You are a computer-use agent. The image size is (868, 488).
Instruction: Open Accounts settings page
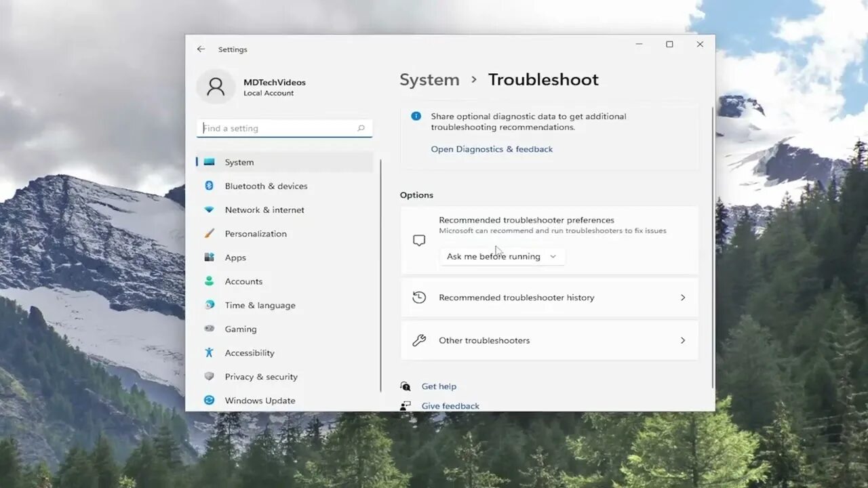[x=285, y=281]
